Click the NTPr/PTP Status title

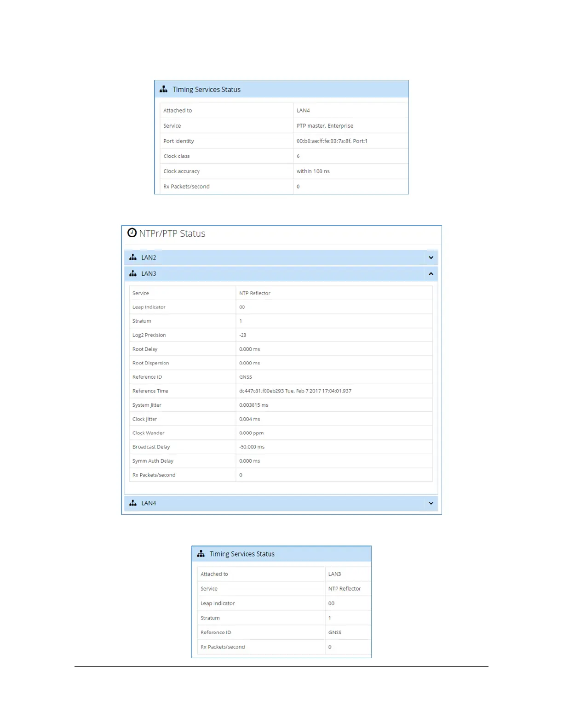point(172,233)
